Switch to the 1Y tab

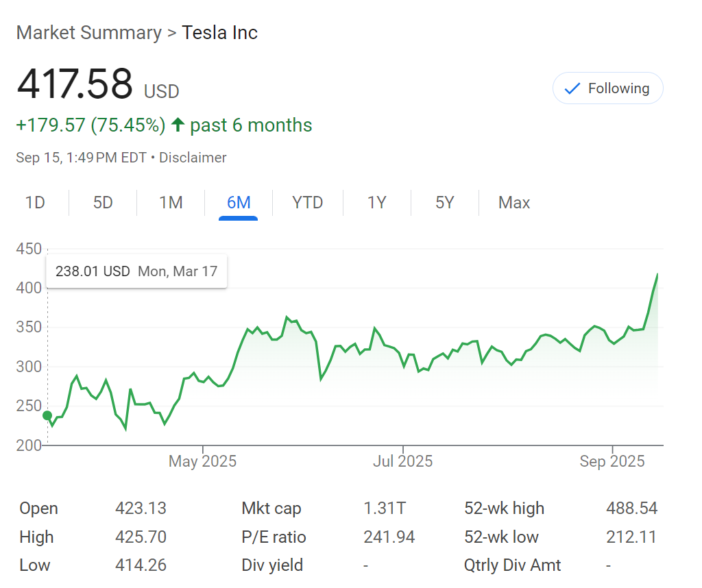coord(376,203)
